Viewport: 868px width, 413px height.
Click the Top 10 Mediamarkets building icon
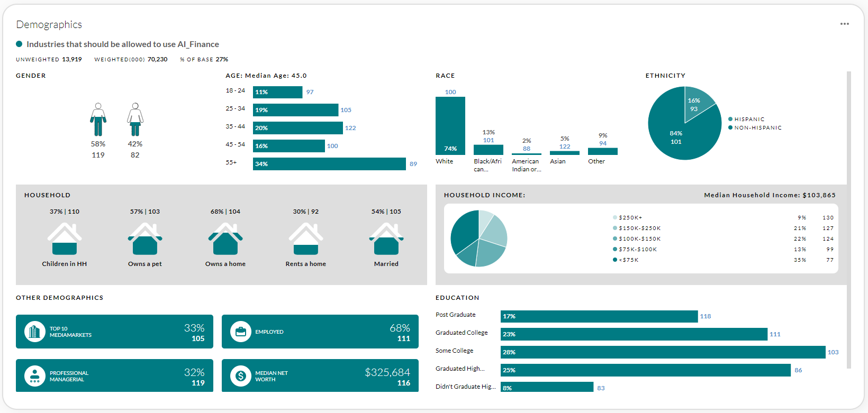coord(35,332)
